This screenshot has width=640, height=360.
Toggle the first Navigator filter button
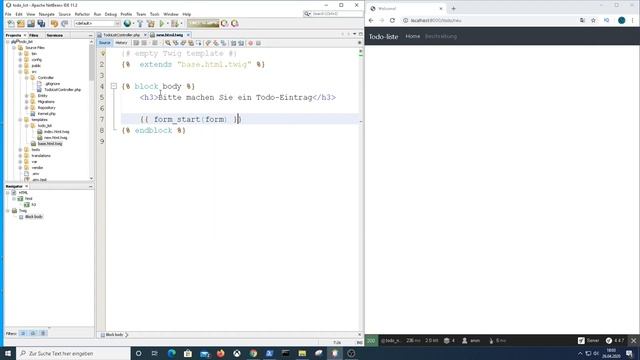coord(23,333)
